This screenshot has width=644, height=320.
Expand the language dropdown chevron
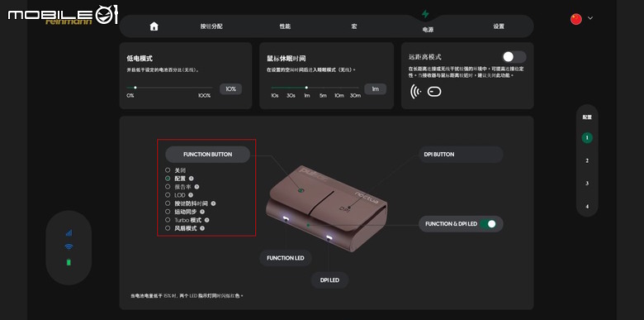[590, 18]
